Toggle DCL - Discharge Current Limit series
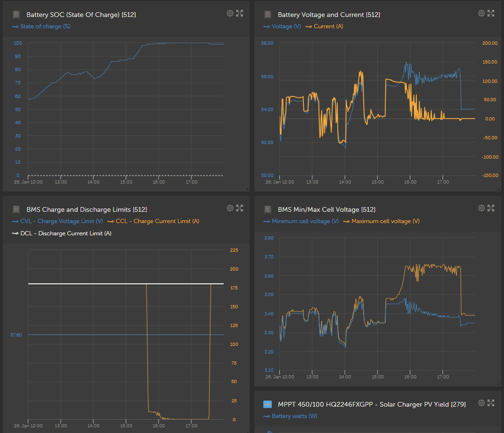This screenshot has height=433, width=504. coord(62,233)
